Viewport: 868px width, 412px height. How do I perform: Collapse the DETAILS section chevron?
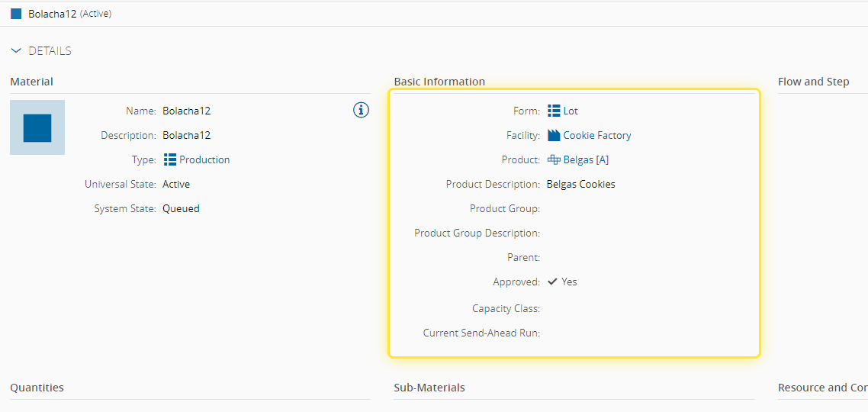pos(17,51)
